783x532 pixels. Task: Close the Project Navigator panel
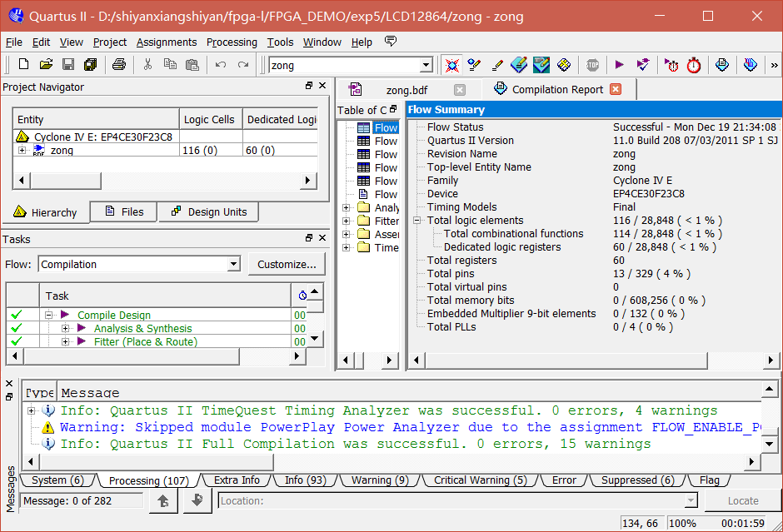(x=322, y=86)
